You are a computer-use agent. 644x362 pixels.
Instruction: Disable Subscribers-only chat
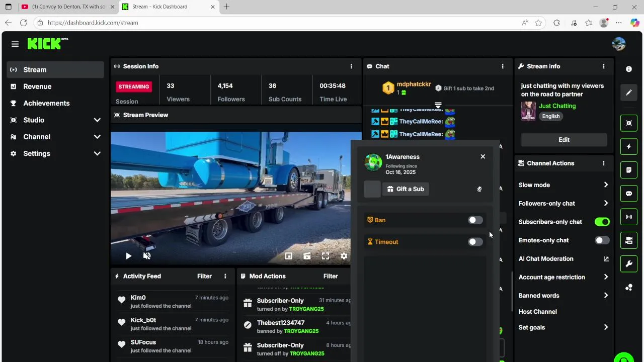[602, 222]
